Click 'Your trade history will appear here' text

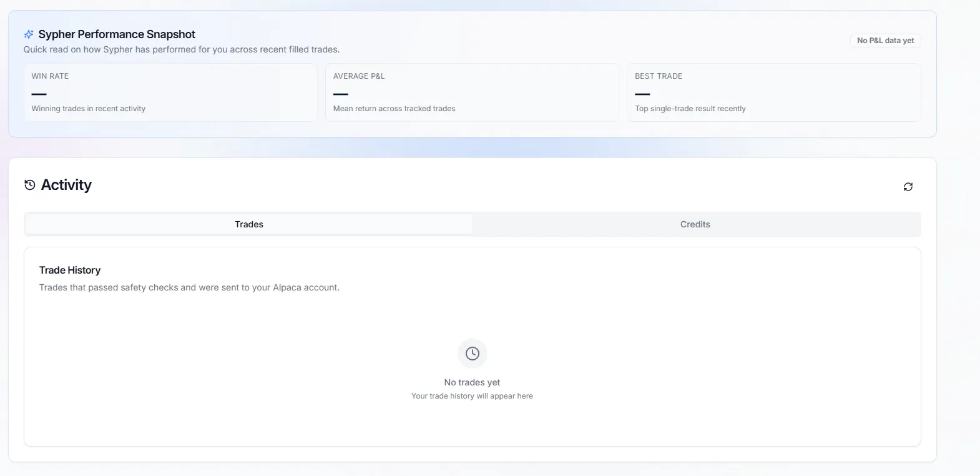coord(473,396)
